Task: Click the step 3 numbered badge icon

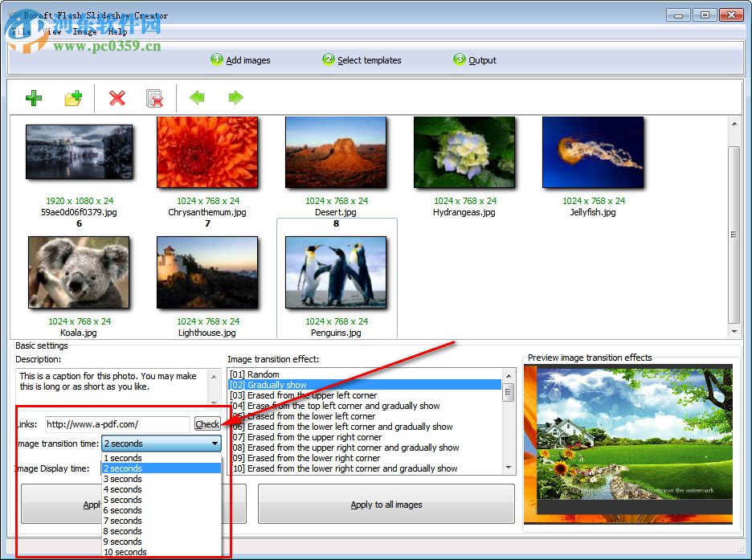Action: (459, 59)
